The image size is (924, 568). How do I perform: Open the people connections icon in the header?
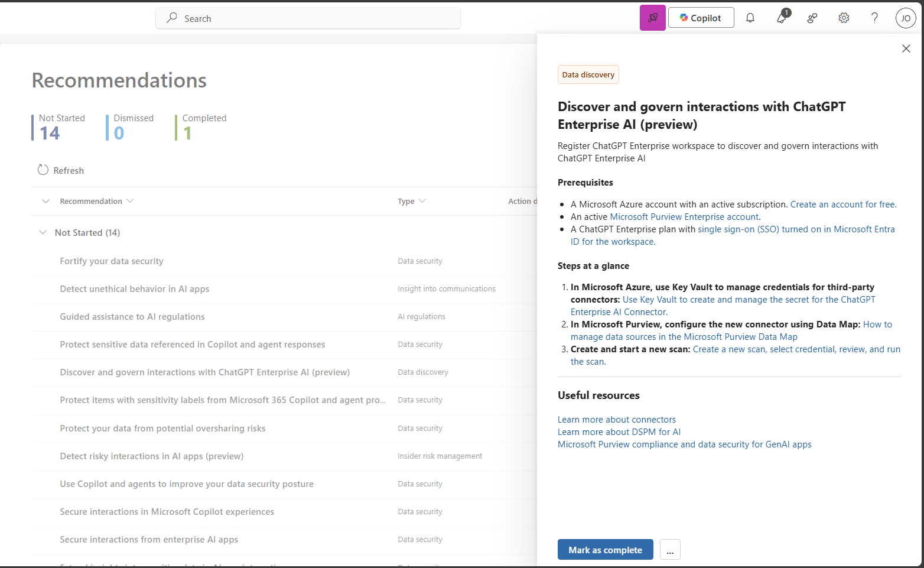812,18
